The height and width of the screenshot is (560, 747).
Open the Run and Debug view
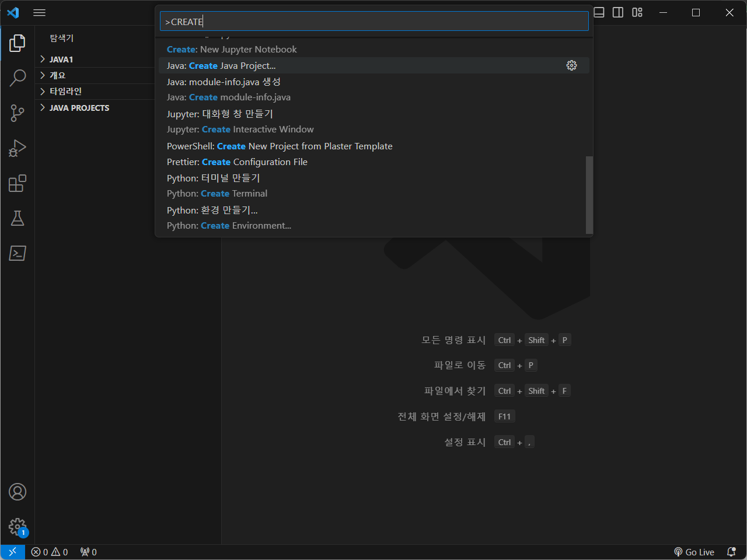18,148
